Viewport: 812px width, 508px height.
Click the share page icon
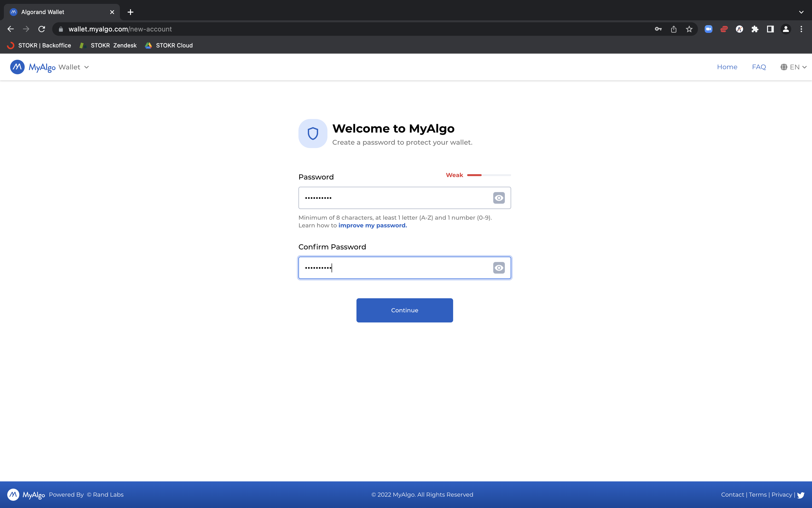click(x=674, y=29)
